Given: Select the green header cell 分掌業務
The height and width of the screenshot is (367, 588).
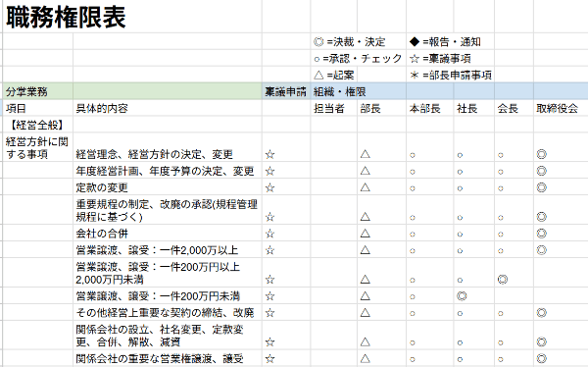Looking at the screenshot, I should 38,91.
